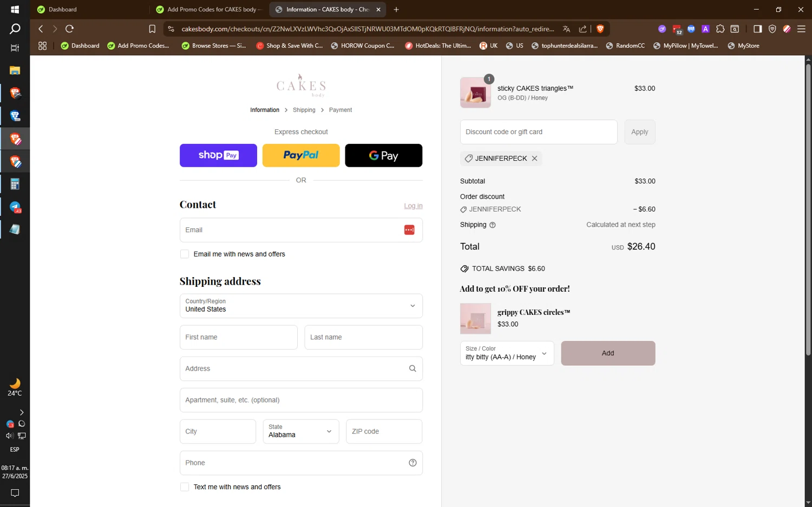Apply the discount code button

pyautogui.click(x=639, y=132)
